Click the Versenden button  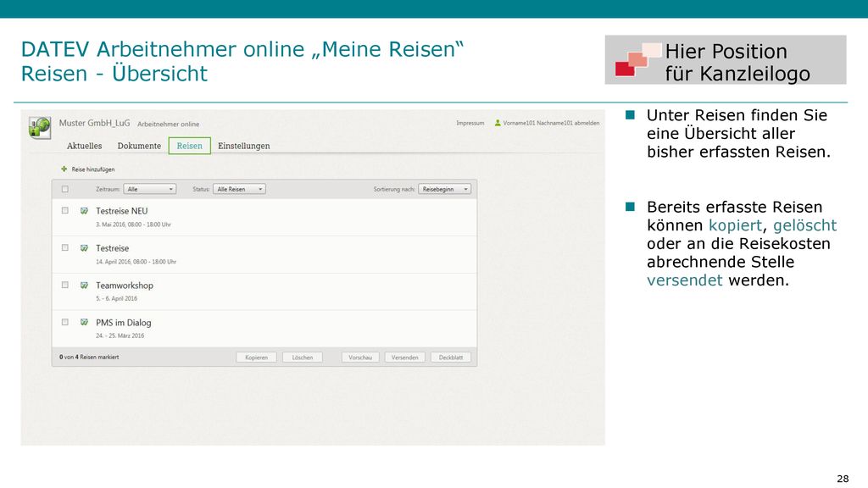tap(404, 358)
